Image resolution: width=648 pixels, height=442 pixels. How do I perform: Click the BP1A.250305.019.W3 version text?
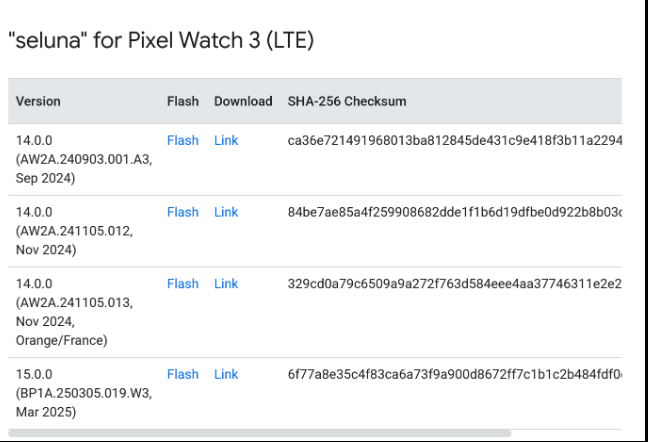tap(84, 393)
